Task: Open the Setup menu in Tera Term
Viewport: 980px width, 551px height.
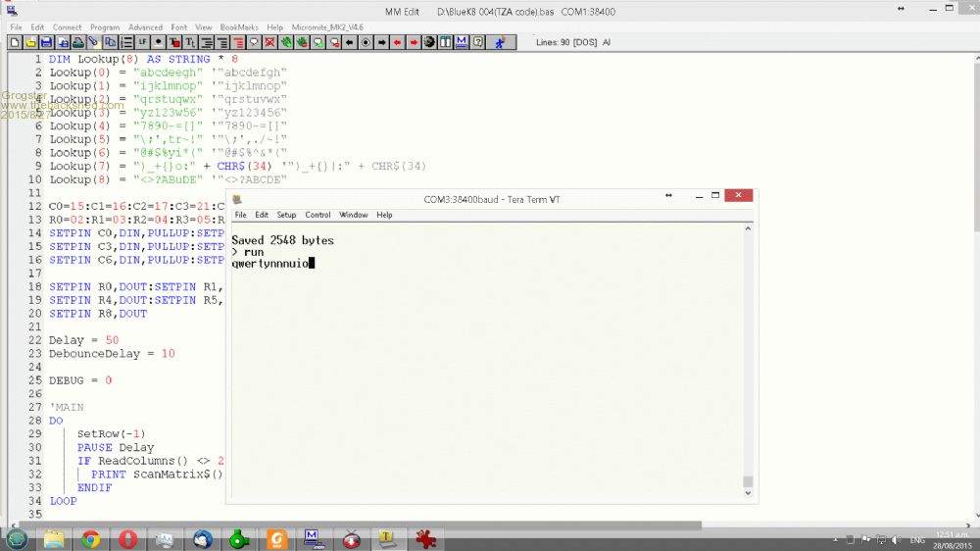Action: 286,215
